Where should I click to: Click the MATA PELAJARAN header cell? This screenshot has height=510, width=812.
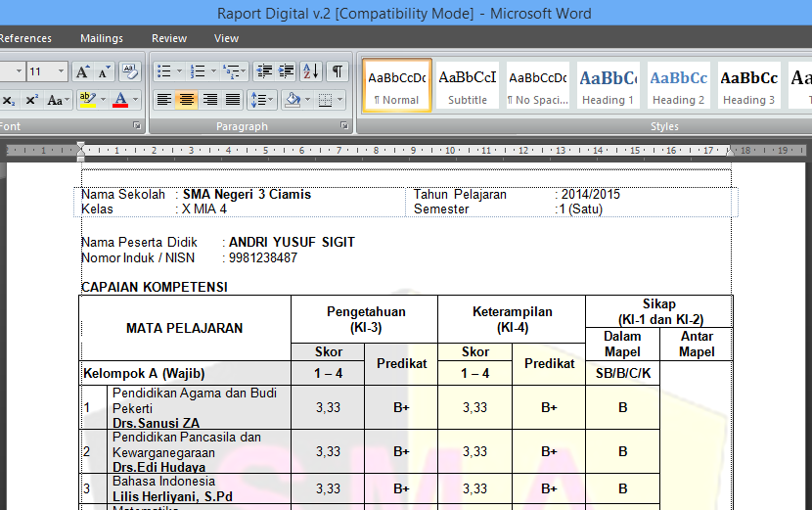click(x=184, y=328)
